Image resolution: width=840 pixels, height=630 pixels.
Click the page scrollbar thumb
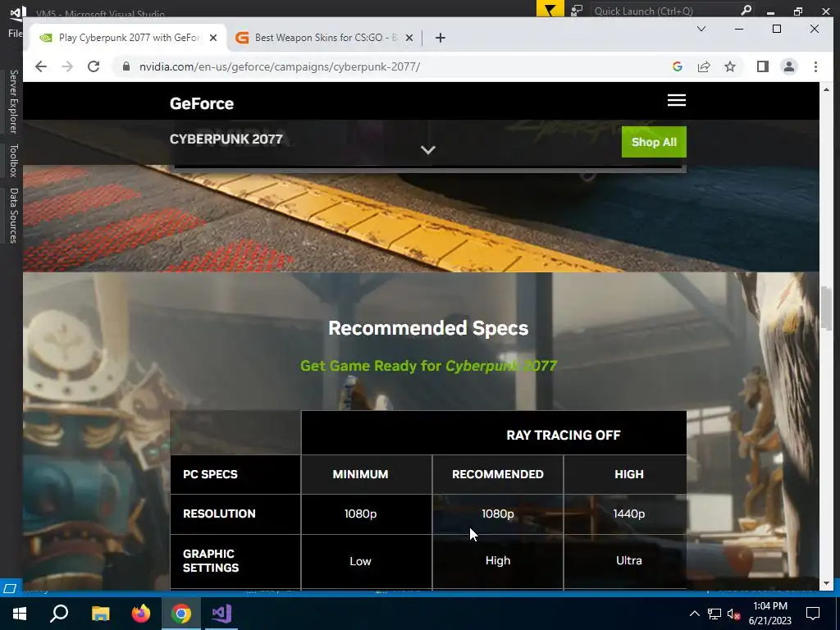click(825, 308)
